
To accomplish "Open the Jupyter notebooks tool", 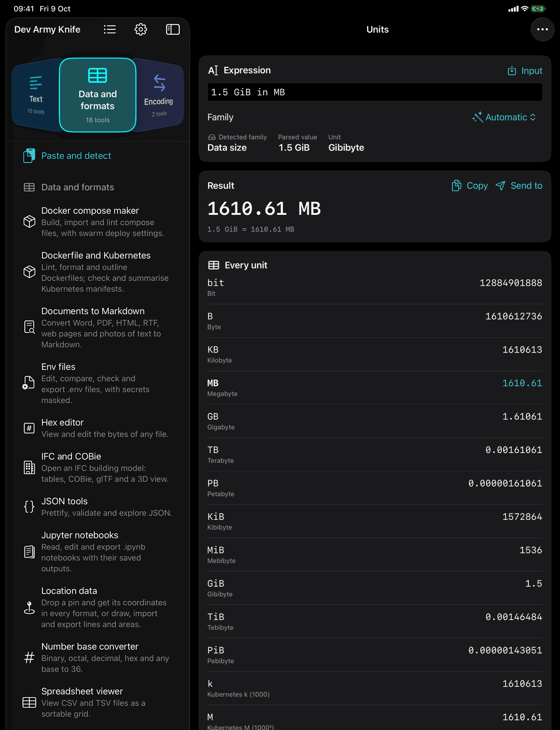I will (x=98, y=552).
